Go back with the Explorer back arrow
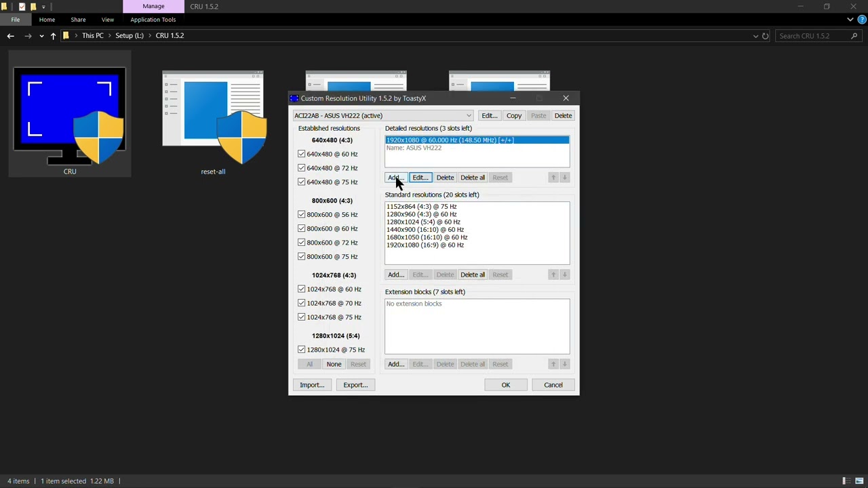 (x=11, y=36)
